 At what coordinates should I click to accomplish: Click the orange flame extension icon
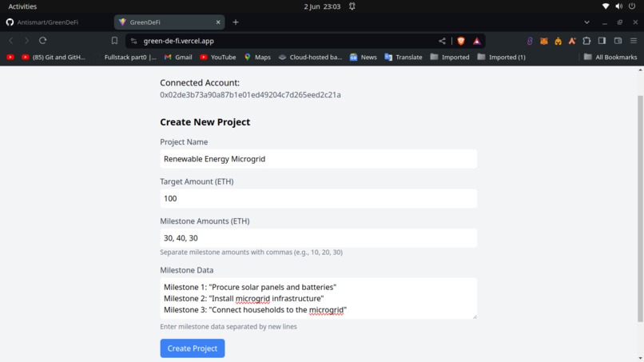coord(559,41)
